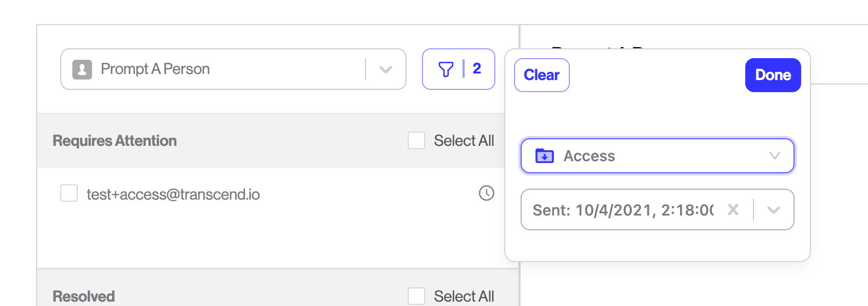Open the Access request type dropdown arrow
The height and width of the screenshot is (306, 868).
tap(775, 156)
